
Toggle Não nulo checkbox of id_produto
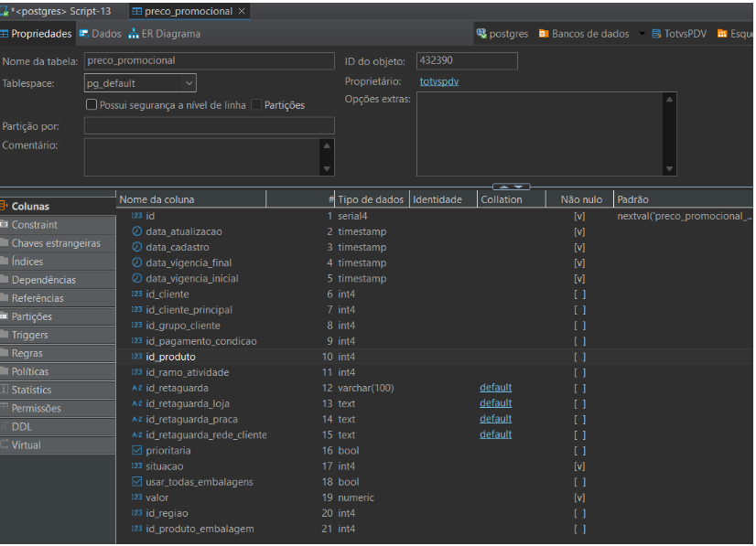click(x=579, y=357)
